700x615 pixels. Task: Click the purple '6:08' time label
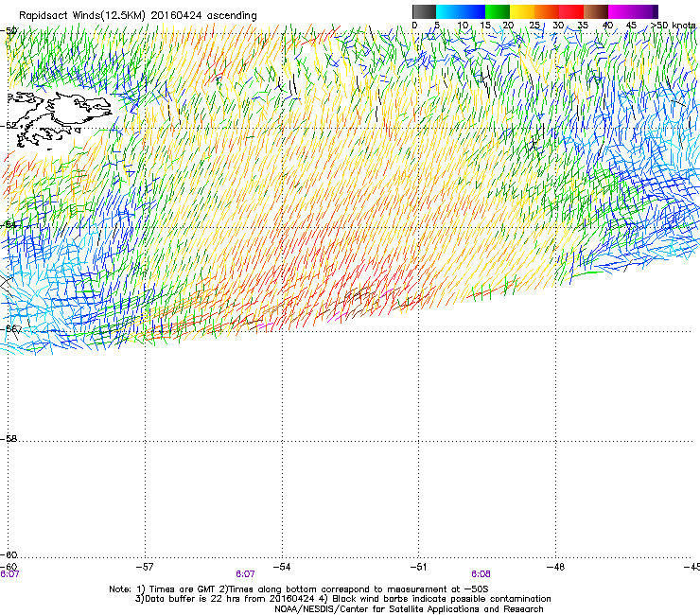click(481, 574)
